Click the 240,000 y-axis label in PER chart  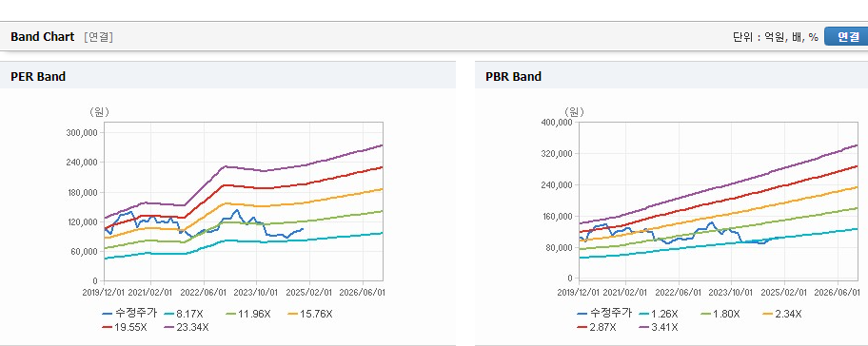point(82,163)
